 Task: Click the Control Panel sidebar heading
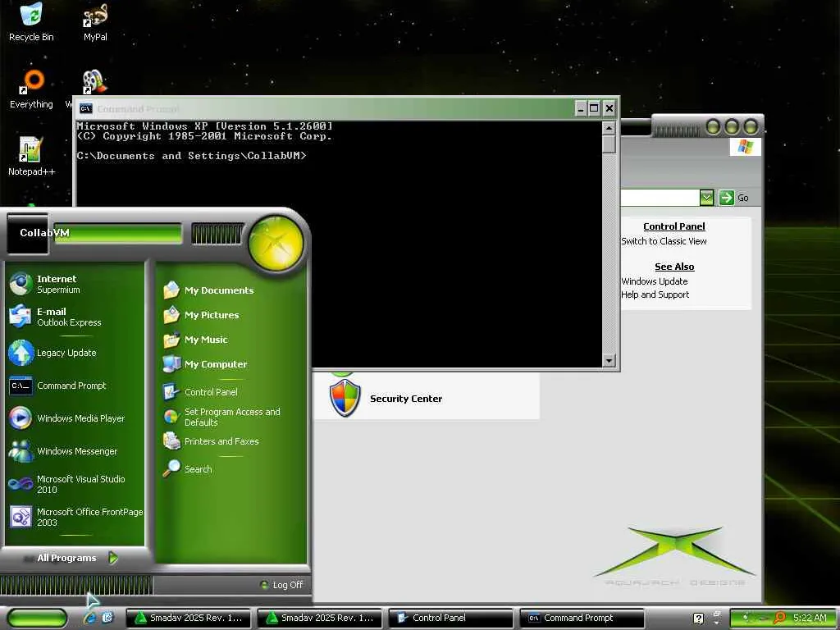pos(674,226)
